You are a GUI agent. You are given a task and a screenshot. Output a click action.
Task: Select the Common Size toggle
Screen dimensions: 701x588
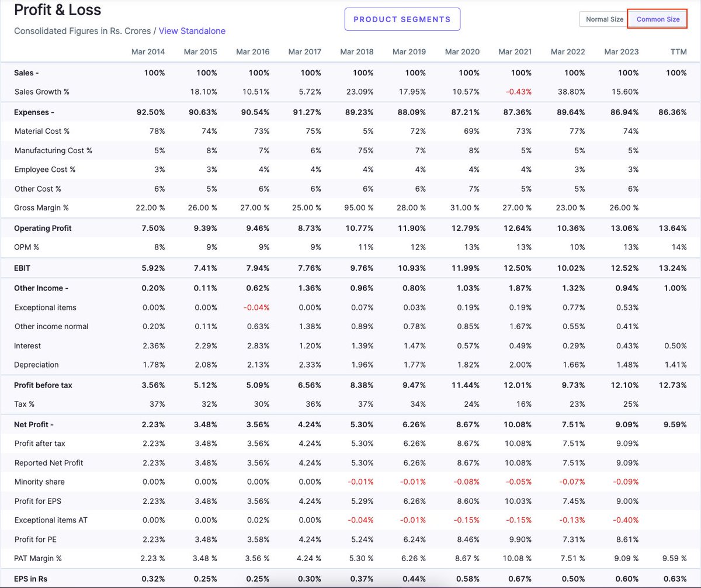658,19
